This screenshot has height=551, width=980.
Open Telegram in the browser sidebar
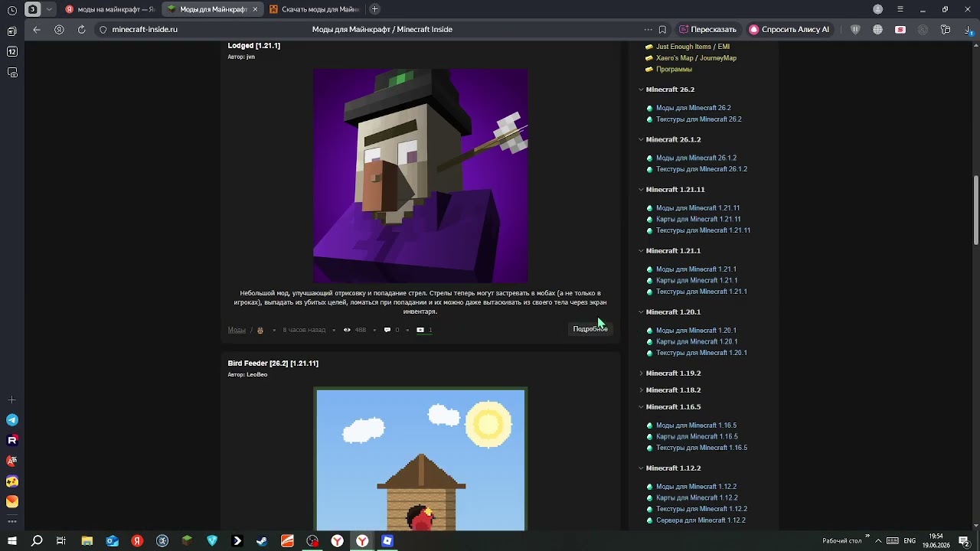click(x=12, y=420)
